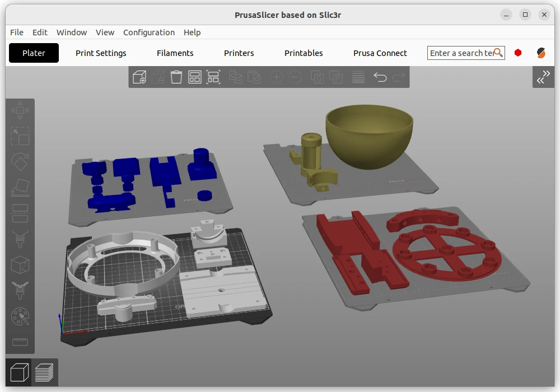Image resolution: width=560 pixels, height=392 pixels.
Task: Click the Add model icon in the top toolbar
Action: (139, 77)
